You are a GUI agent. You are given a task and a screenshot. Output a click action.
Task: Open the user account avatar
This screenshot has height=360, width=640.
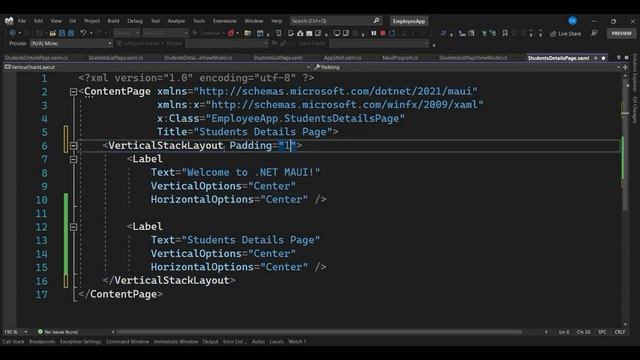[573, 20]
